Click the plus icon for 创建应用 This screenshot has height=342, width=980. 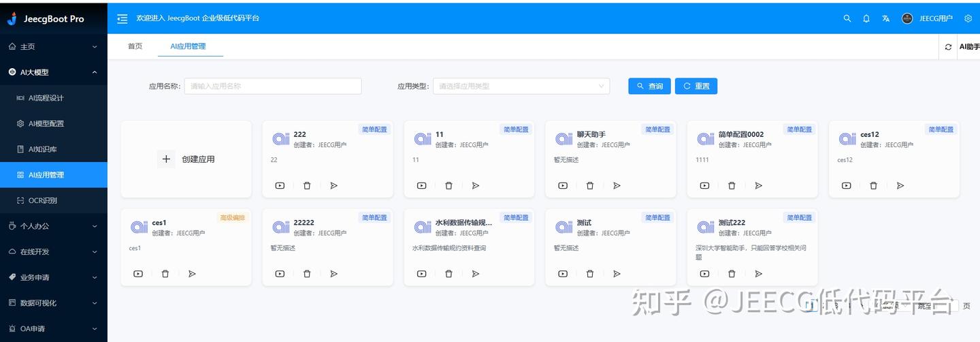[166, 159]
